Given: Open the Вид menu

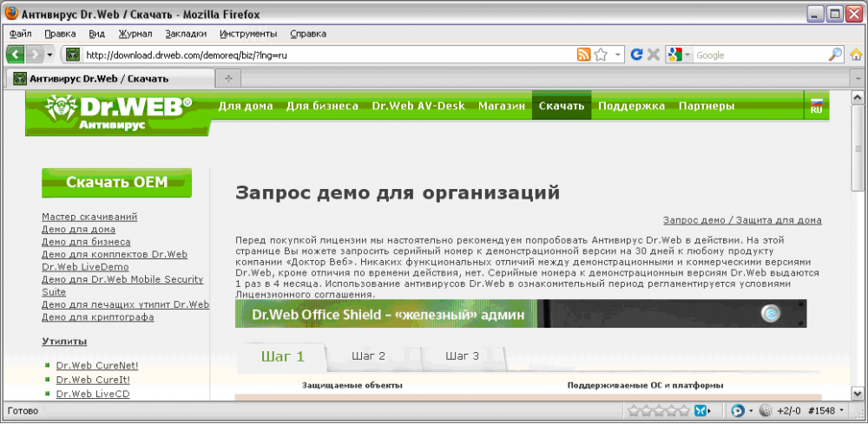Looking at the screenshot, I should (97, 34).
